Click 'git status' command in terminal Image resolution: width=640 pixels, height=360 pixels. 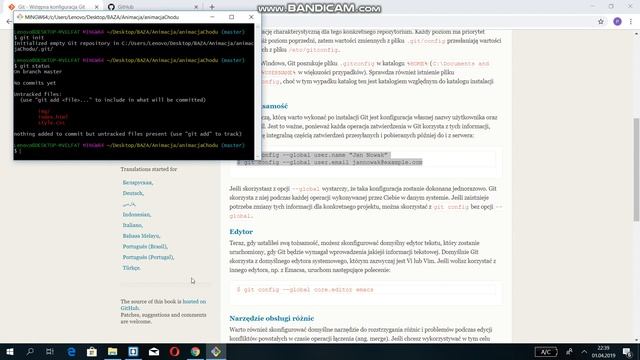[x=34, y=66]
